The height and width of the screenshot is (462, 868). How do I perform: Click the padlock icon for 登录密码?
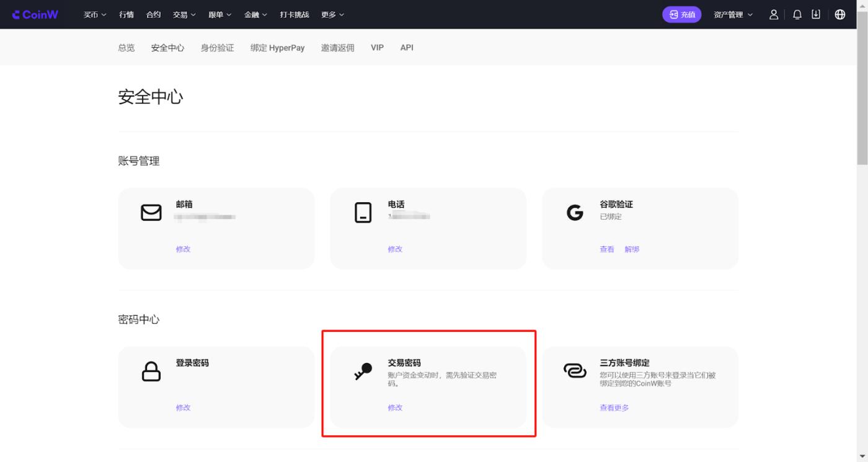coord(151,371)
